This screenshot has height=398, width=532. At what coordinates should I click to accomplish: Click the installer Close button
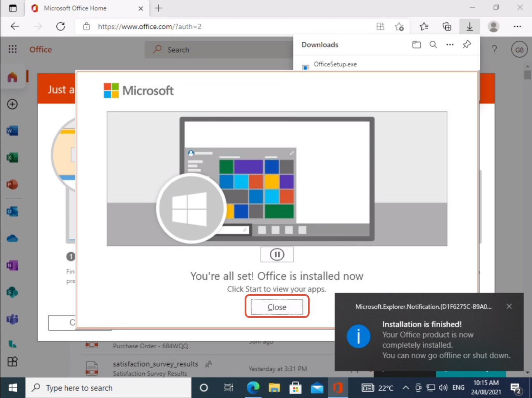pos(277,307)
